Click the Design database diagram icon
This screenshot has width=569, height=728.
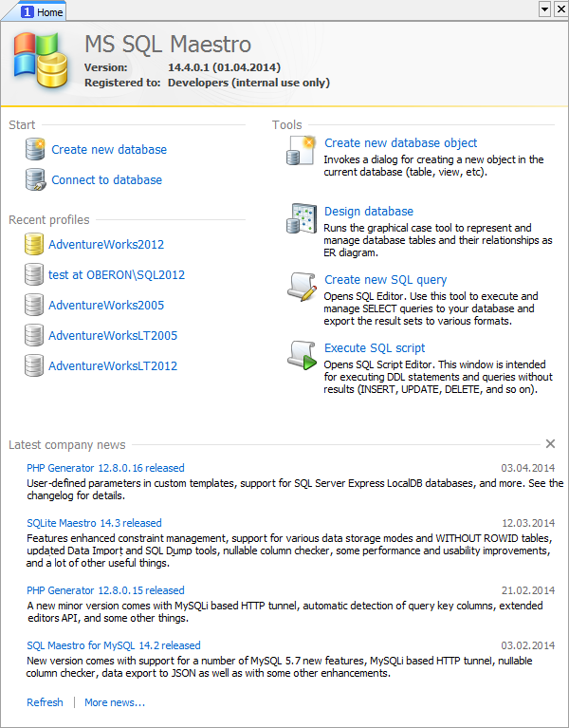point(301,218)
